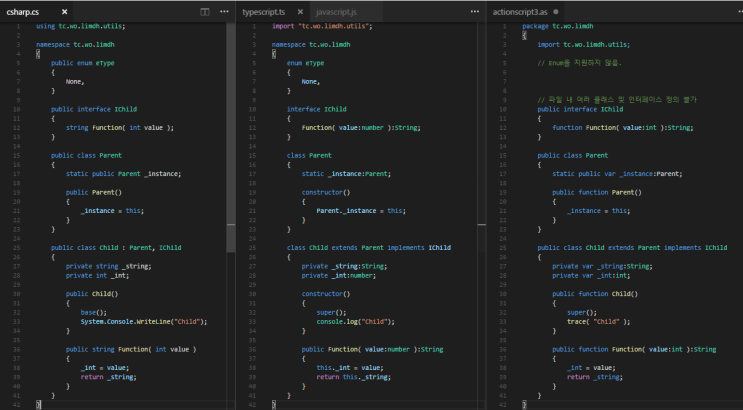Viewport: 743px width, 410px height.
Task: Click 'private var _string:String;' in actionscript3.as
Action: 602,266
